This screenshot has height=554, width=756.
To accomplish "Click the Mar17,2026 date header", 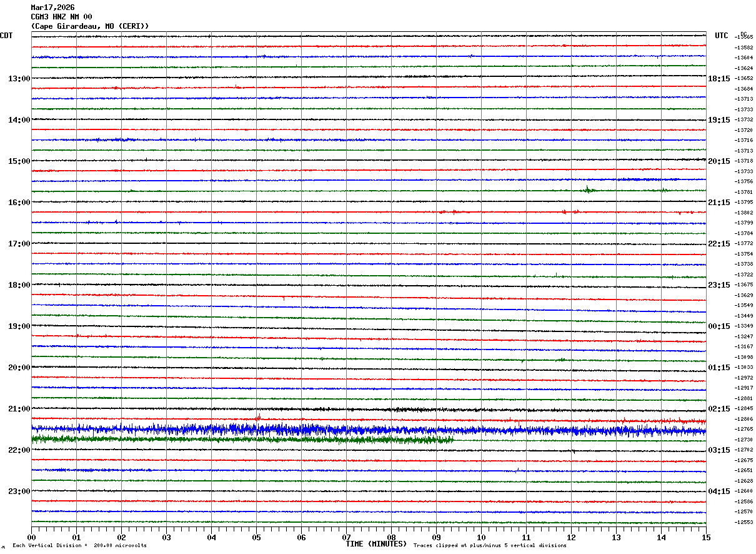I will (x=52, y=8).
